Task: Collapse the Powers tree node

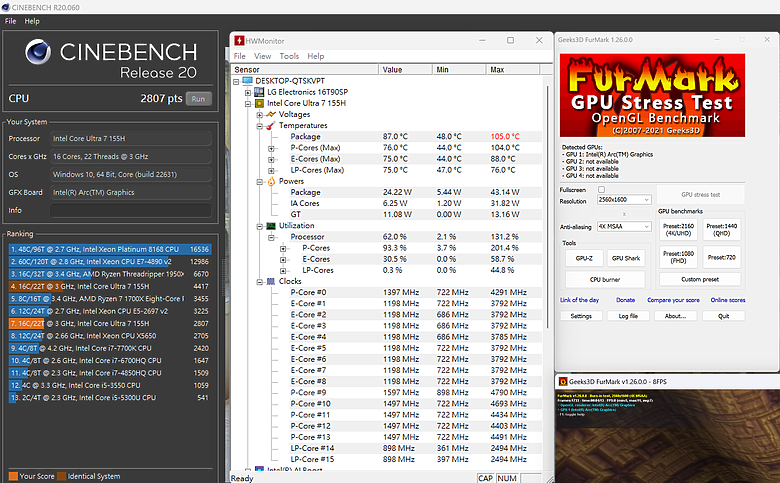Action: (x=259, y=182)
